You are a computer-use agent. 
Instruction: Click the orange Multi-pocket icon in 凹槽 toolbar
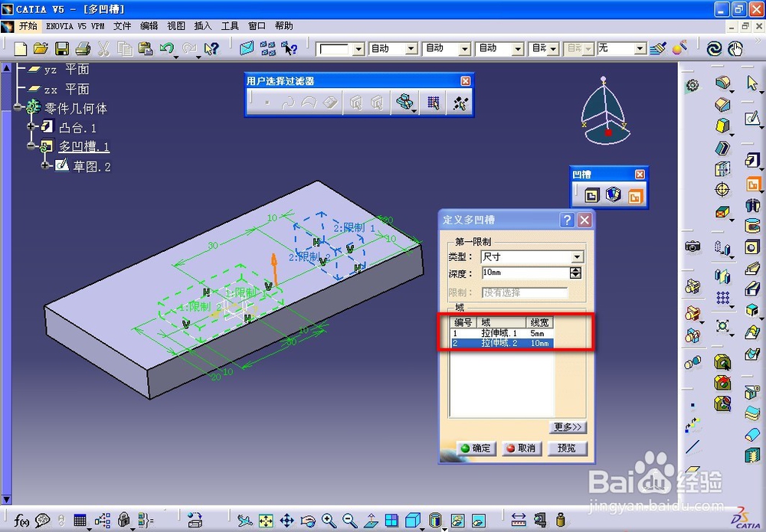click(634, 196)
